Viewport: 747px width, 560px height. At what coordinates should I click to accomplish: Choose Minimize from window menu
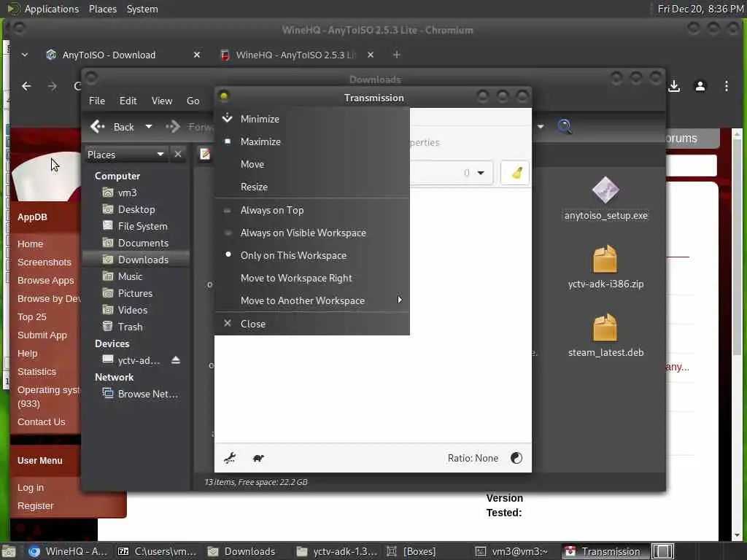click(x=312, y=119)
